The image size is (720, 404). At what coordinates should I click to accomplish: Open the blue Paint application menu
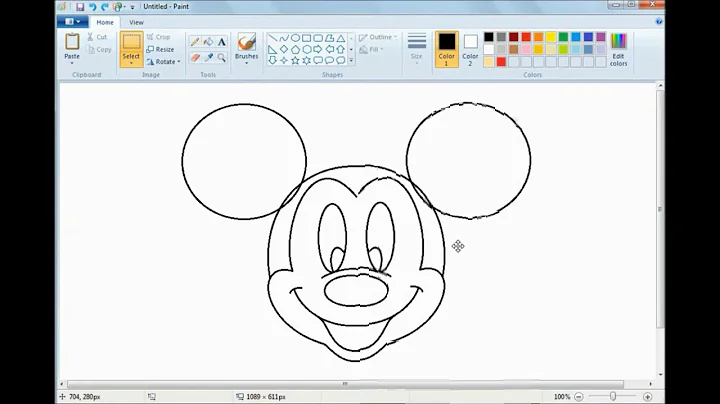tap(73, 22)
